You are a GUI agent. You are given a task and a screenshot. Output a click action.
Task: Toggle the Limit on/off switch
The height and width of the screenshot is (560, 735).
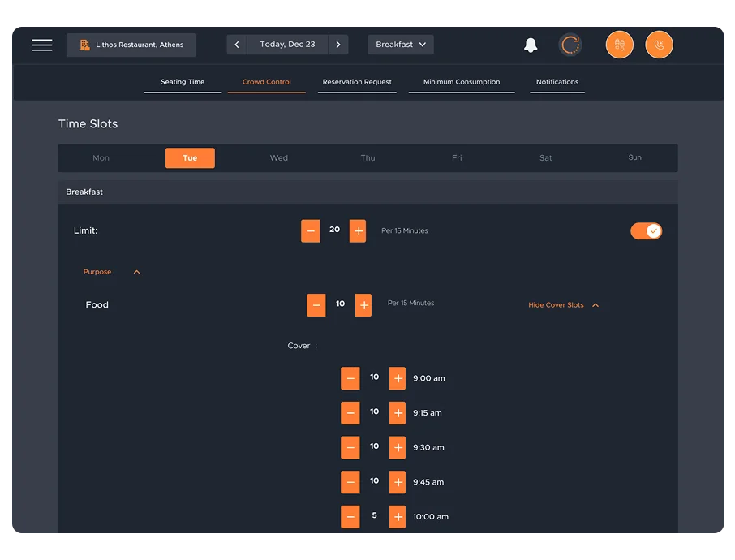[x=646, y=230]
